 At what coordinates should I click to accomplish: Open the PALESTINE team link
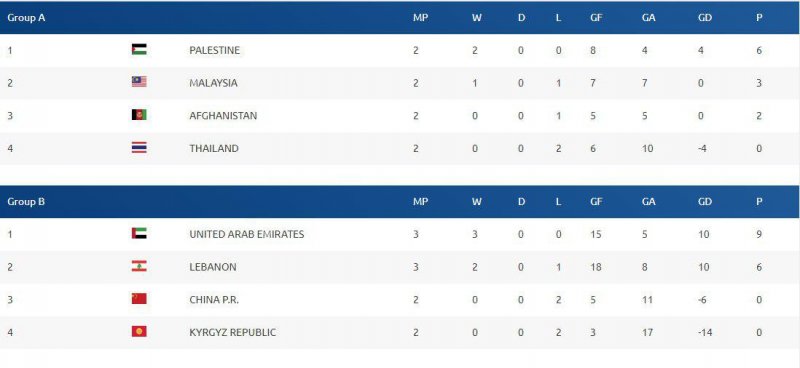point(214,50)
